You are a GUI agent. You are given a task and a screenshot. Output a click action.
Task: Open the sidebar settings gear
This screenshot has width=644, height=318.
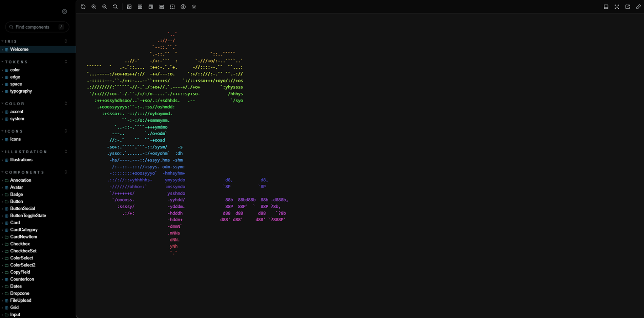tap(64, 12)
